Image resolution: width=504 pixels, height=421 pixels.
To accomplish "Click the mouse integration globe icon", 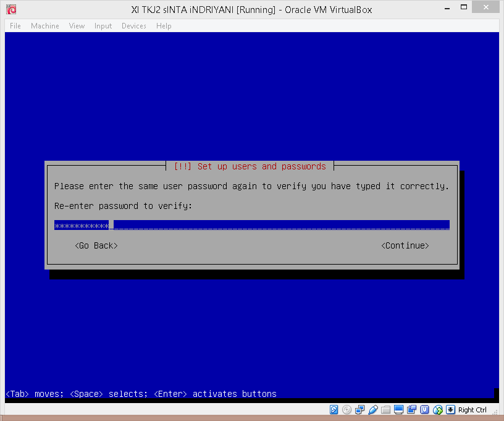I will click(x=438, y=410).
